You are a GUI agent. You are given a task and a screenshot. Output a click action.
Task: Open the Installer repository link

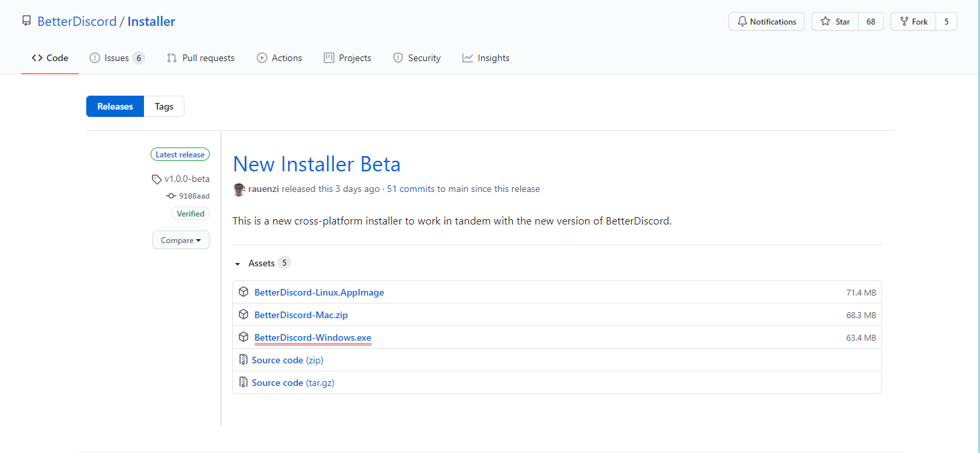point(151,21)
